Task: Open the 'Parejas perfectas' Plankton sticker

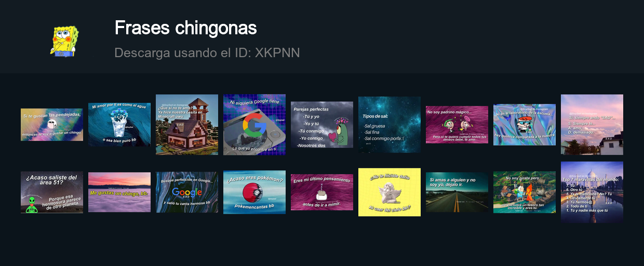Action: (x=322, y=125)
